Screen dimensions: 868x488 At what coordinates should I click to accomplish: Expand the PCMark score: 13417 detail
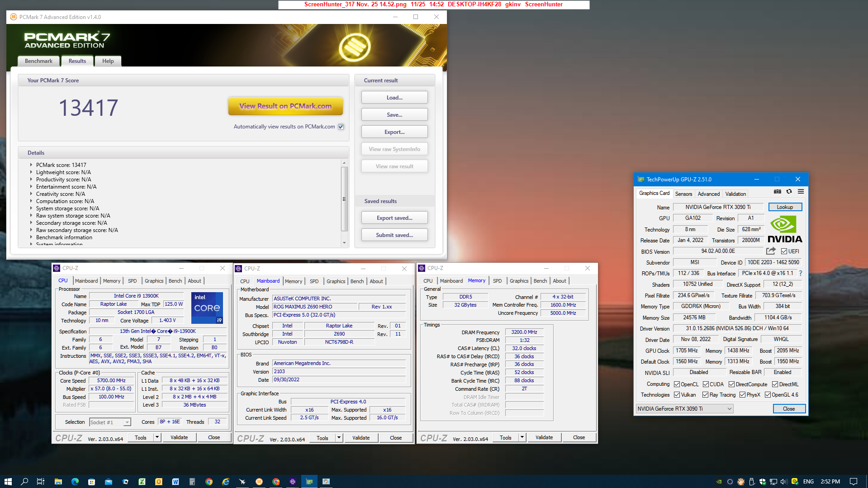(x=31, y=165)
